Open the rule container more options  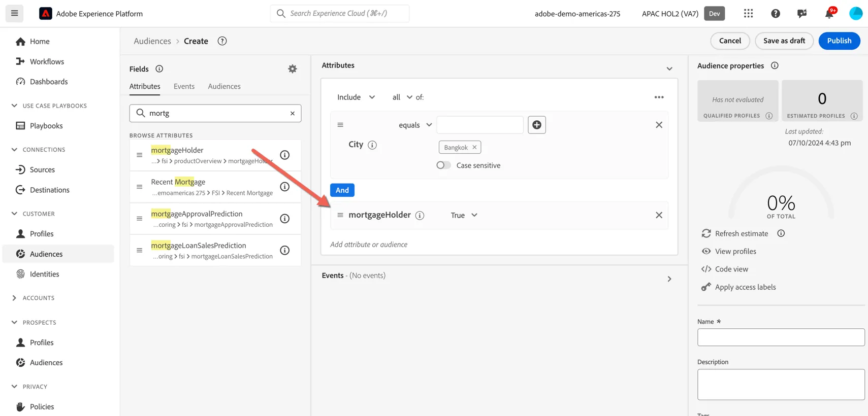pos(659,97)
